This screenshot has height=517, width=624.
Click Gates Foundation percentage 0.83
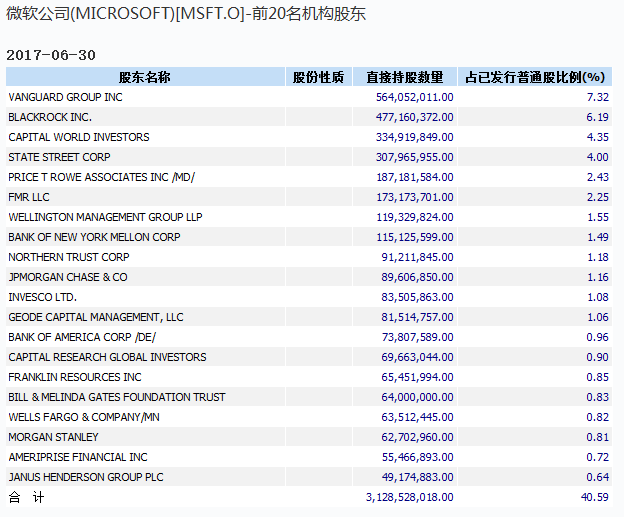point(598,397)
